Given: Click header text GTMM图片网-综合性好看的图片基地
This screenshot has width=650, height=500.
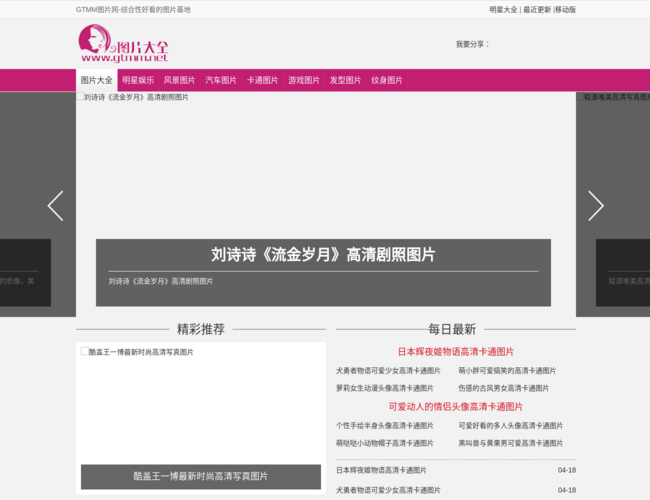Looking at the screenshot, I should (x=133, y=10).
